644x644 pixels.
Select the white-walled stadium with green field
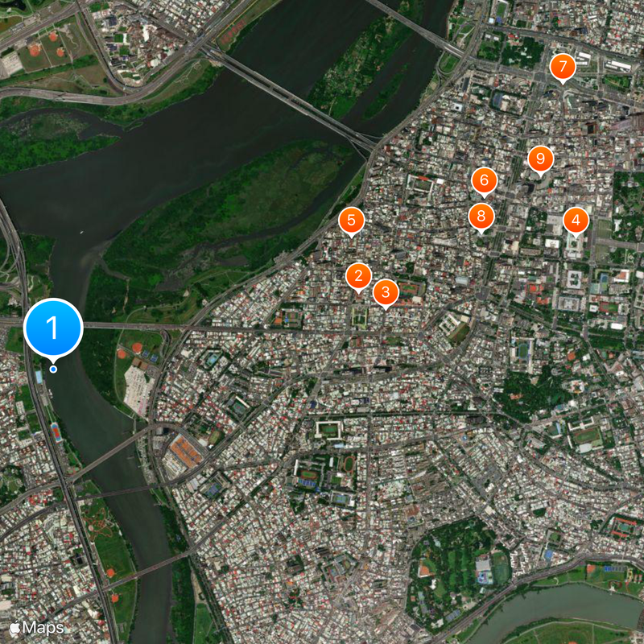tap(328, 430)
